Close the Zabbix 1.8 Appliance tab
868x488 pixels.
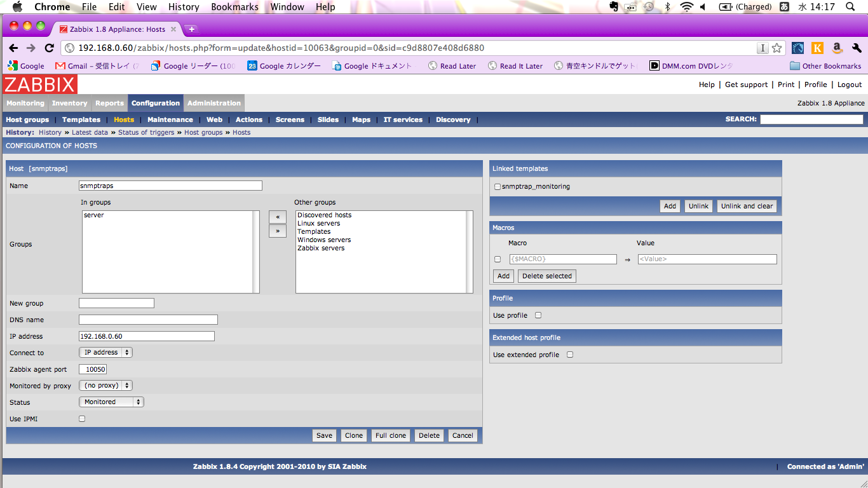[x=173, y=29]
